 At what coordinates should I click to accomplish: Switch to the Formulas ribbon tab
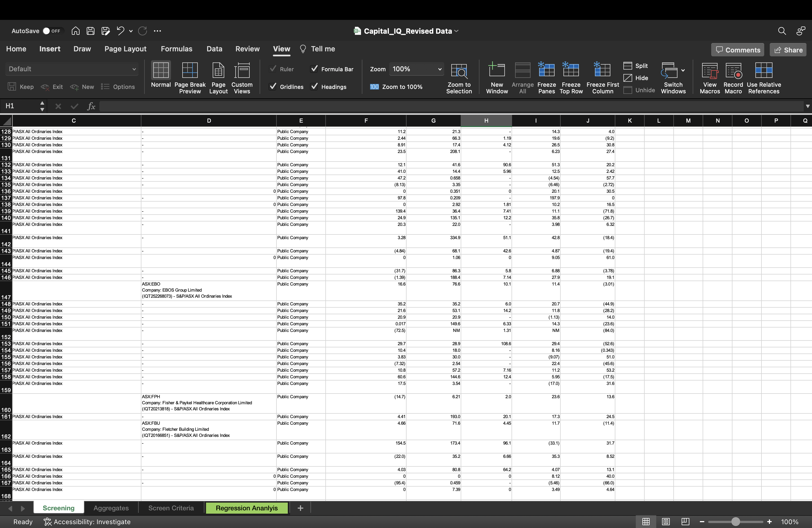click(176, 49)
